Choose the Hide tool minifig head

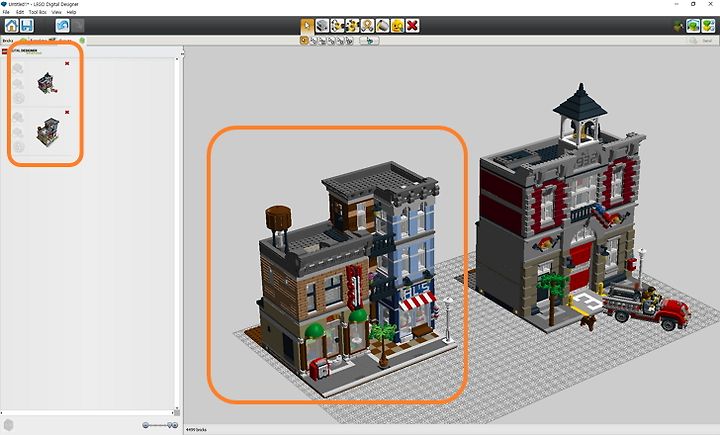[397, 26]
